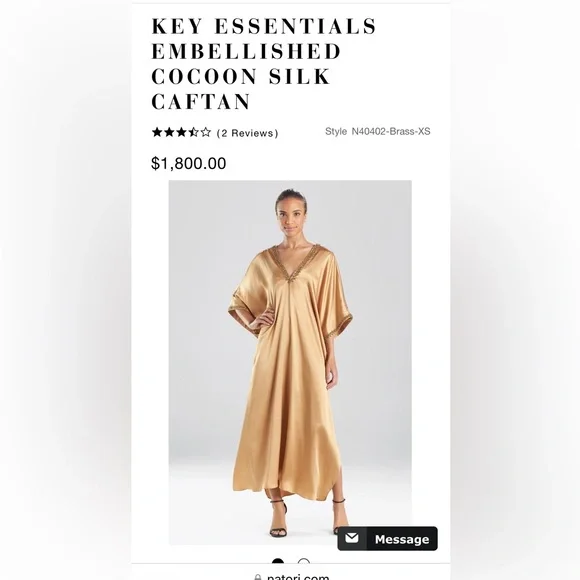Click the second filled rating star
The width and height of the screenshot is (580, 580).
pos(169,132)
